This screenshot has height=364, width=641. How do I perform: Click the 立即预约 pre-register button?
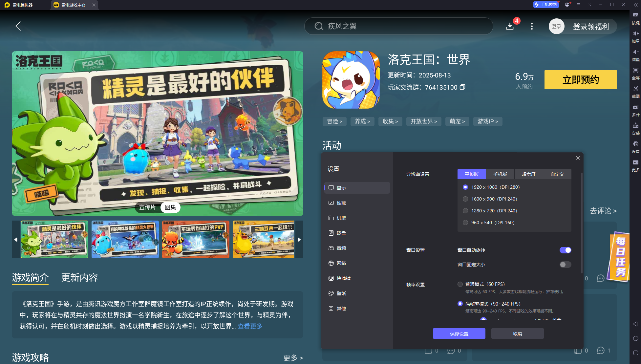click(x=580, y=80)
